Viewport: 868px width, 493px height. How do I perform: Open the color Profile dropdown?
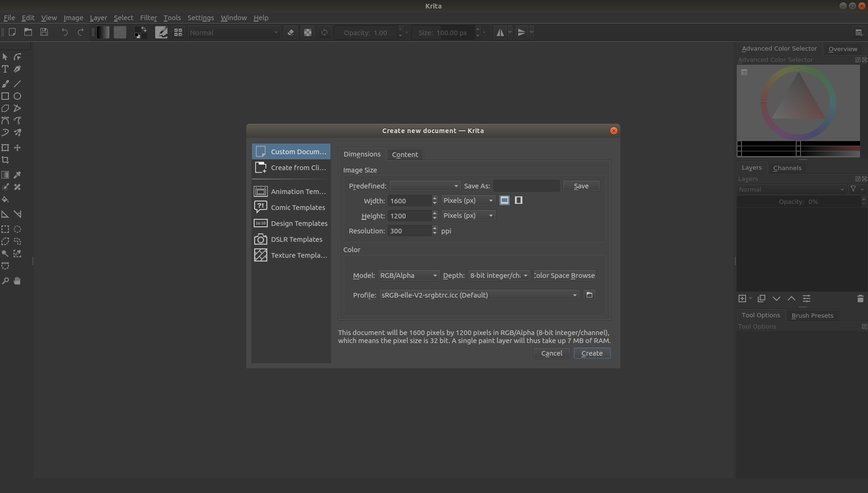click(x=479, y=295)
